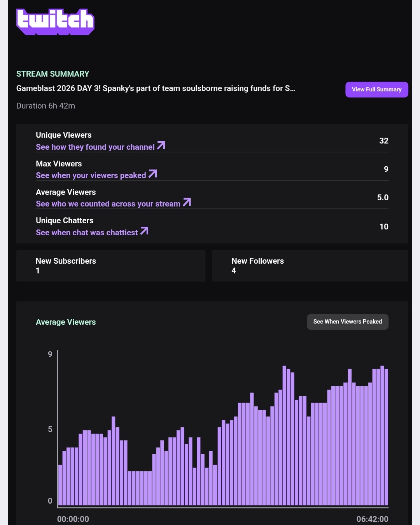Click arrow icon after 'See who we counted across your stream'
Image resolution: width=420 pixels, height=525 pixels.
point(187,202)
